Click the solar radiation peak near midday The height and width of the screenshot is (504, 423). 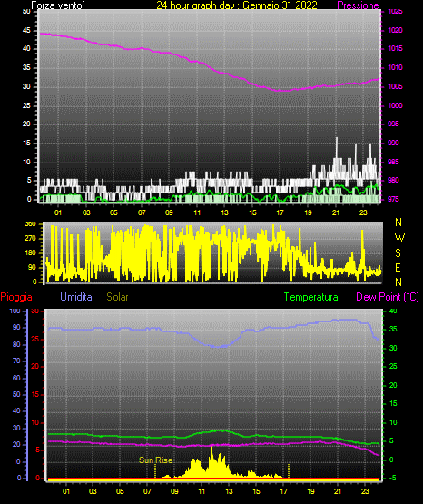[211, 449]
